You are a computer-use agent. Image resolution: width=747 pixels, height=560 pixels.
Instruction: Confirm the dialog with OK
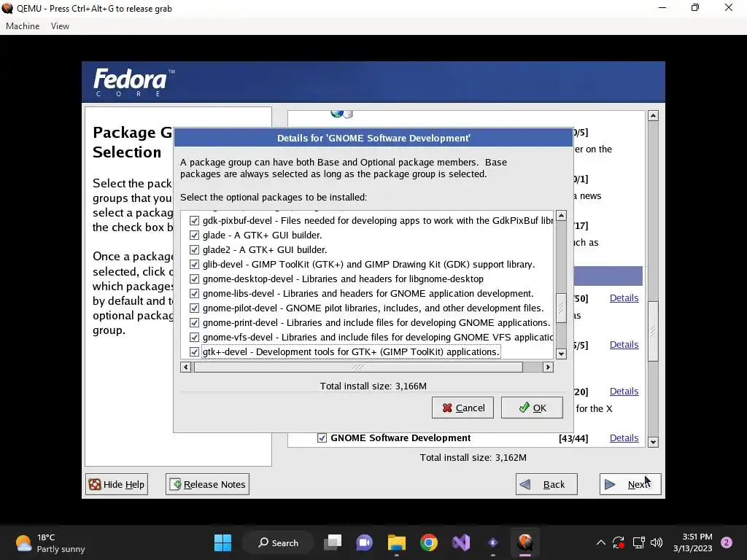pyautogui.click(x=532, y=408)
